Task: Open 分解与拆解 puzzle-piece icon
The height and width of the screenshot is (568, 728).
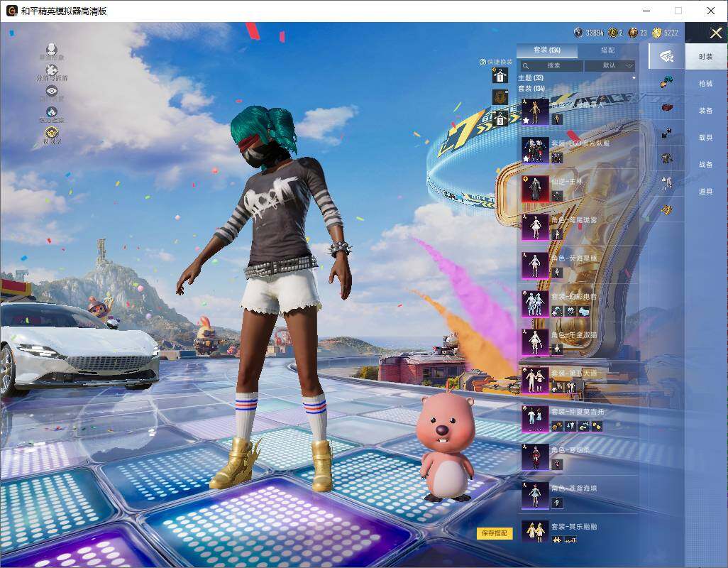Action: [52, 70]
